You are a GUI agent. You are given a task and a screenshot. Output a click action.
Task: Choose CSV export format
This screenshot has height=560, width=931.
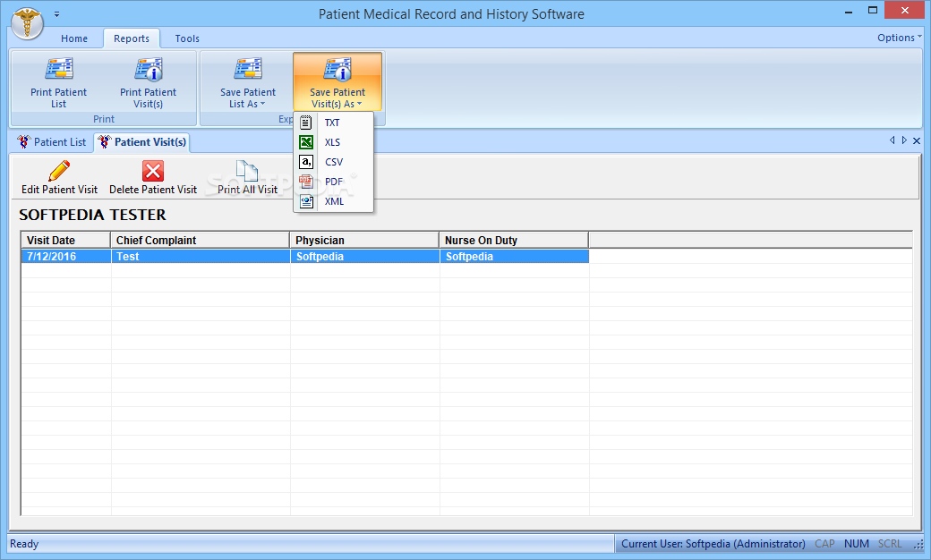[x=334, y=162]
